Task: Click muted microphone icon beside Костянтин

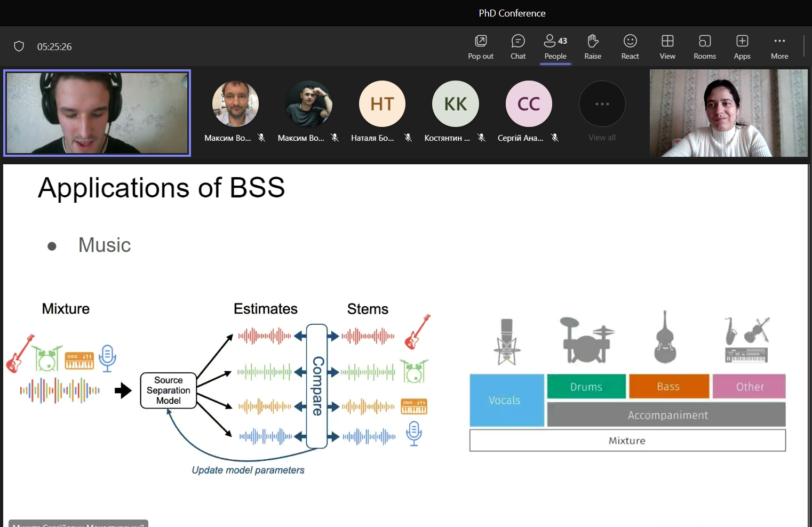Action: (481, 138)
